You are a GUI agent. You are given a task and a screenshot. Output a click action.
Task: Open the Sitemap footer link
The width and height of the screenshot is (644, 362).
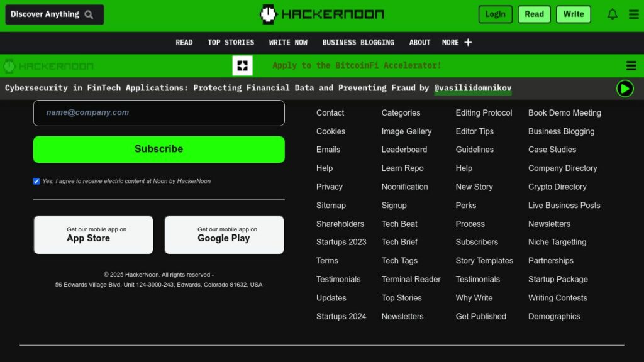331,206
